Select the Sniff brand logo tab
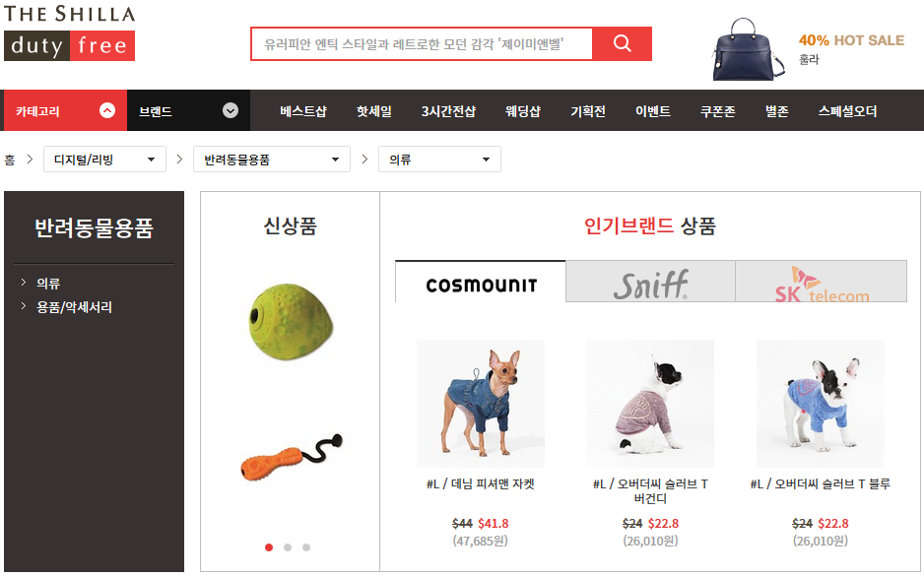 tap(650, 282)
